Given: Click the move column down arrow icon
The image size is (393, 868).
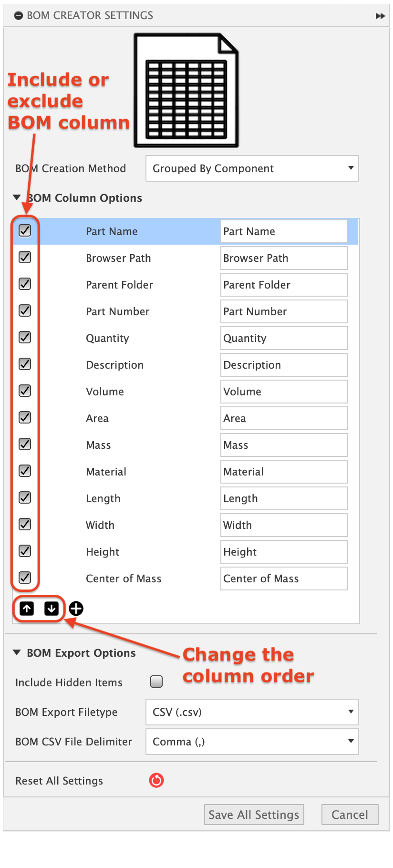Looking at the screenshot, I should click(x=52, y=609).
